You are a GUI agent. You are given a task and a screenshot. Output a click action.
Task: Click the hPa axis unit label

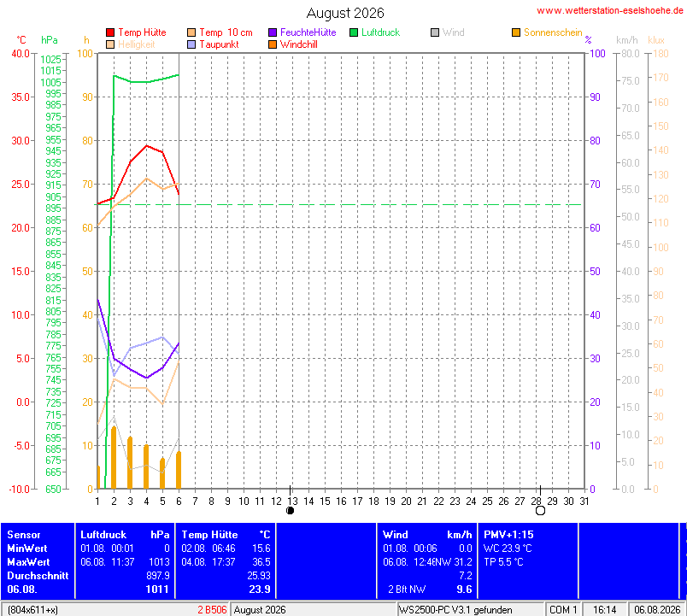point(49,40)
